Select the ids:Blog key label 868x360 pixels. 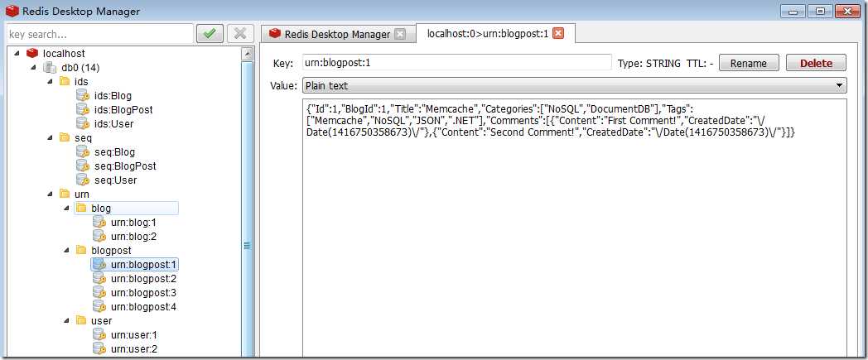(x=113, y=96)
